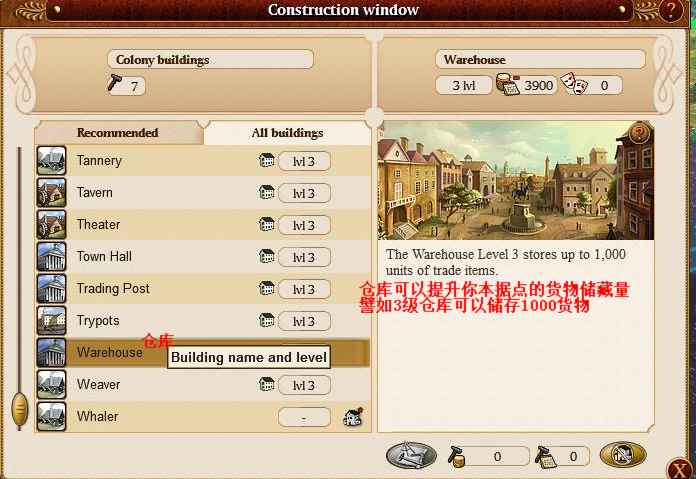
Task: Click the hammer and barrel icon at bottom
Action: (x=457, y=457)
